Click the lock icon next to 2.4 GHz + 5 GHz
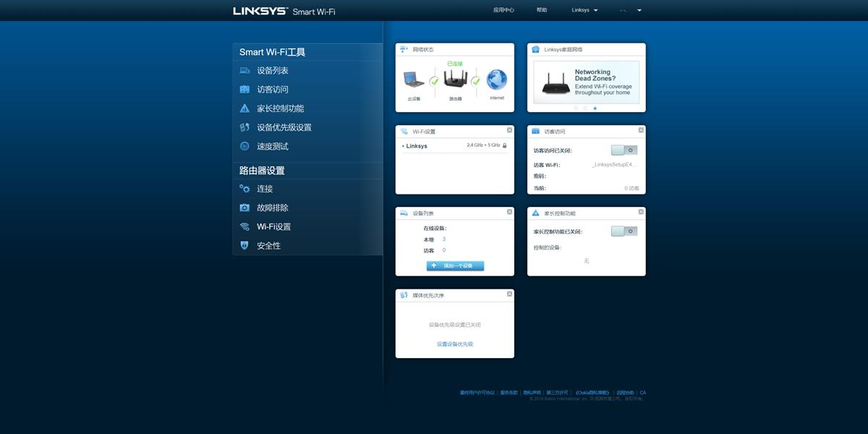 click(x=505, y=145)
